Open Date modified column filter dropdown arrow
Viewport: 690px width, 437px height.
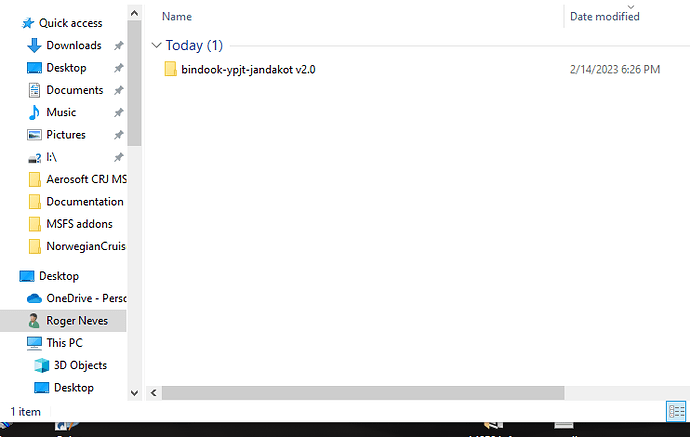tap(631, 7)
